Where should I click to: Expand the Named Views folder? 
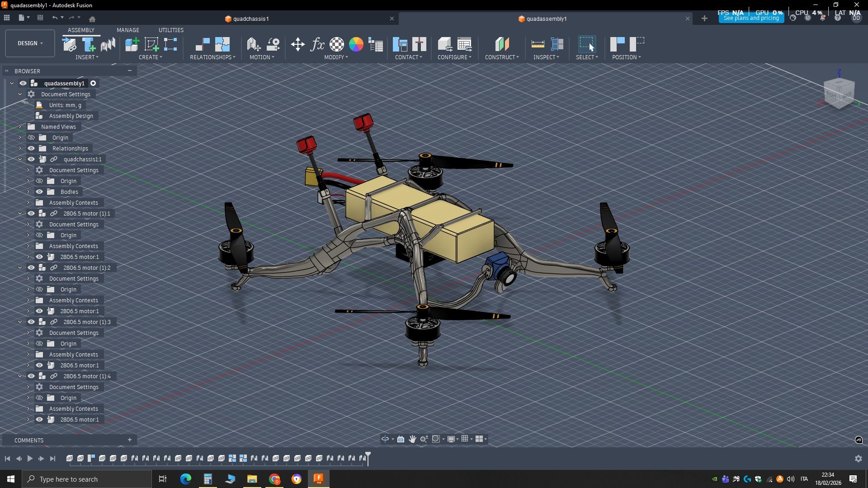(x=20, y=127)
